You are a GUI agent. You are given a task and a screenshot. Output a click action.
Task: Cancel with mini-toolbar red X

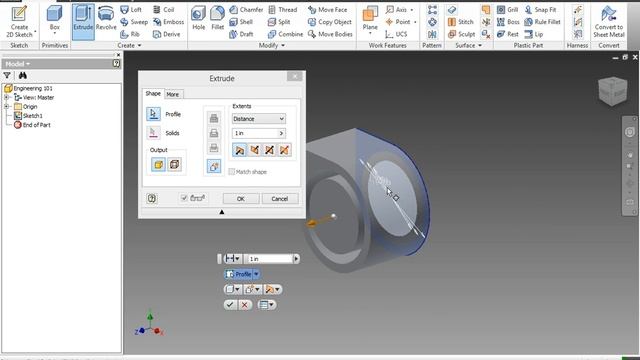(244, 304)
